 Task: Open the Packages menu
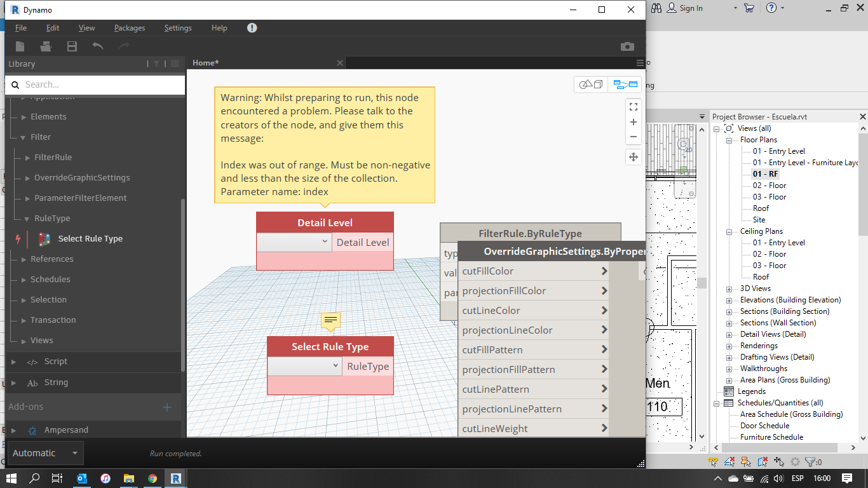(129, 27)
